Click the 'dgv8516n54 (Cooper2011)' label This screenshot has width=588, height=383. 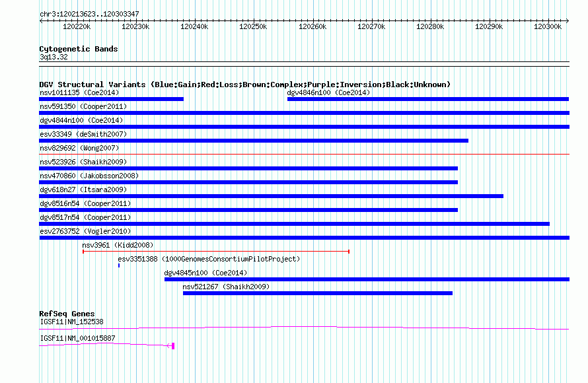coord(85,203)
